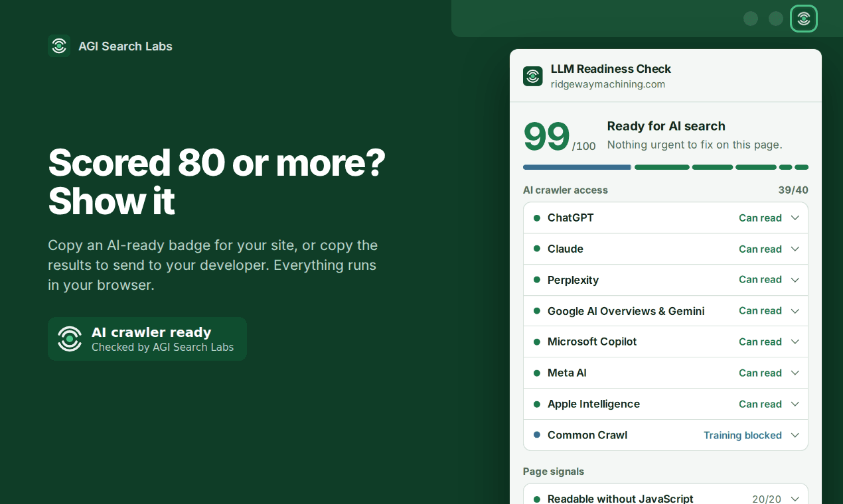843x504 pixels.
Task: Click the "Can read" status for Claude
Action: point(760,249)
